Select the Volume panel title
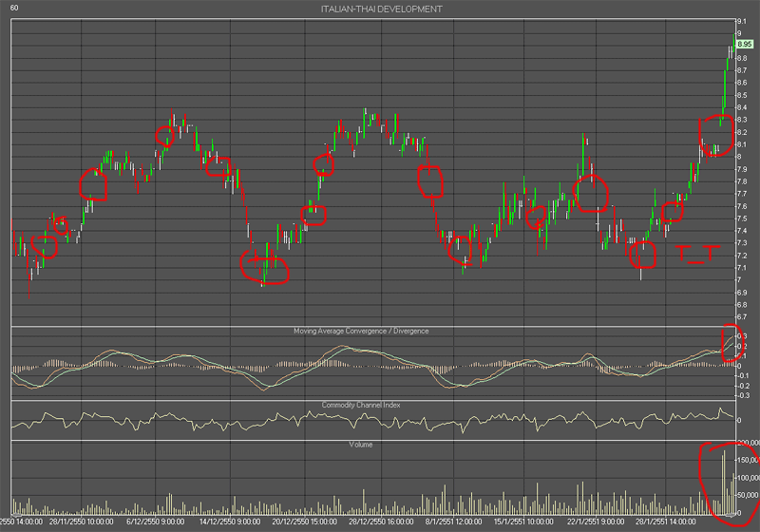 point(361,445)
